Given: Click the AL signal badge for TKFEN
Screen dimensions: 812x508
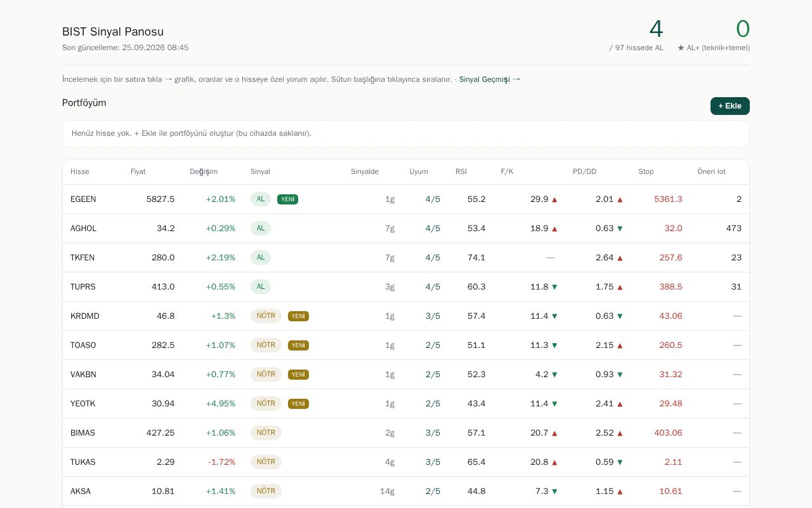Looking at the screenshot, I should 261,258.
